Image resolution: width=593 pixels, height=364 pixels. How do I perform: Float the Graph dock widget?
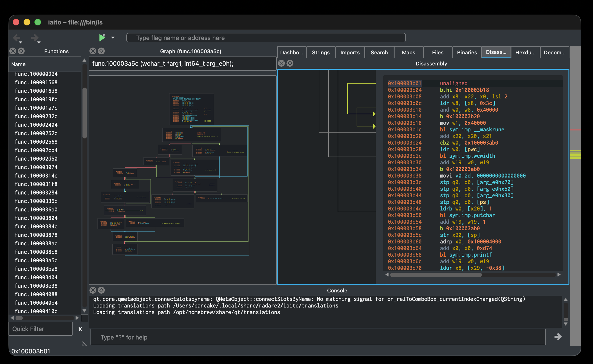tap(101, 51)
